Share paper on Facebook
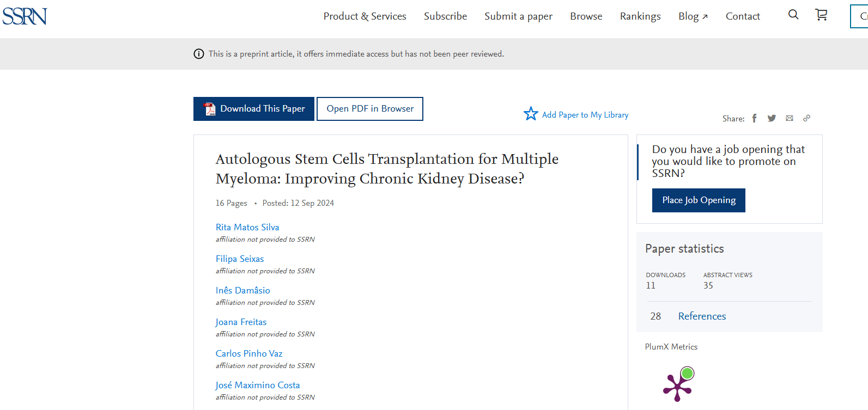The height and width of the screenshot is (410, 868). point(755,118)
